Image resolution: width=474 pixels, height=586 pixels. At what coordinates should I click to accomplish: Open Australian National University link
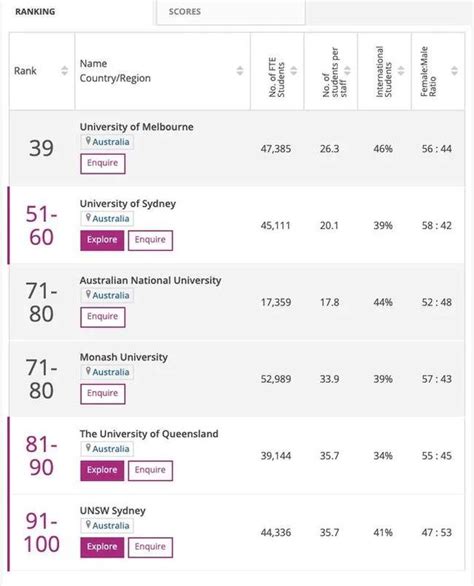[x=150, y=280]
